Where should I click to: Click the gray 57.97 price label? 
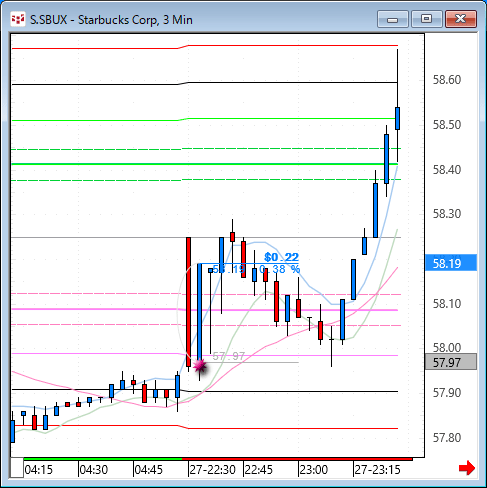tap(451, 362)
